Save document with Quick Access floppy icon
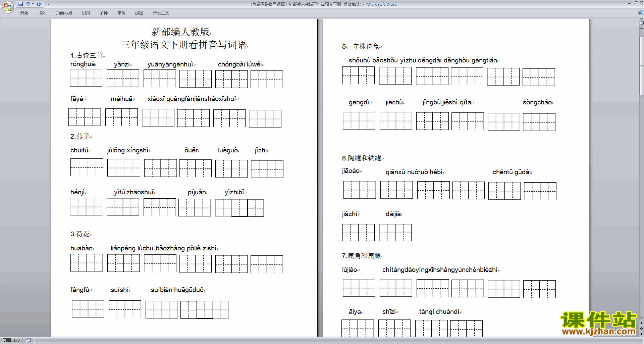 tap(20, 4)
